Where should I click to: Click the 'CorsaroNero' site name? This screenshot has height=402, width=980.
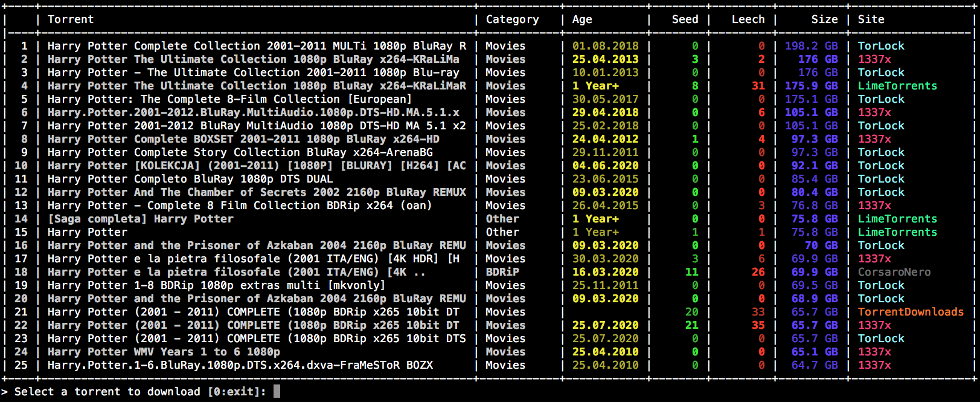point(894,272)
